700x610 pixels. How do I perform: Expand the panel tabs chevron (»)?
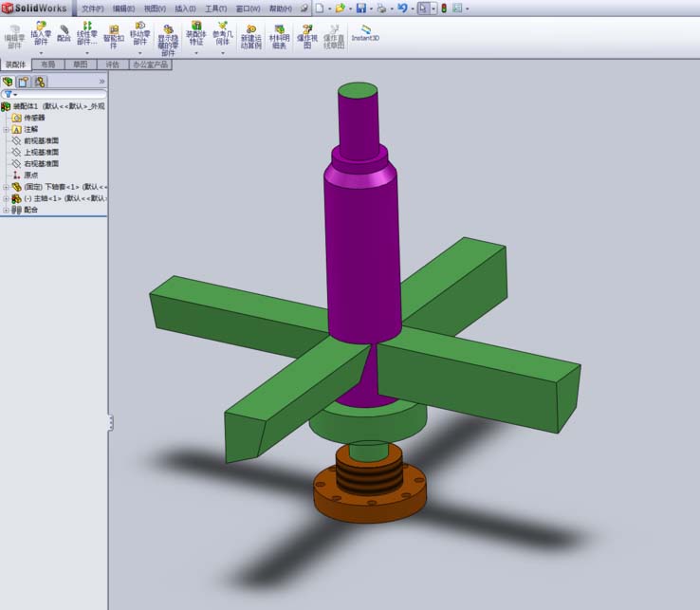pos(101,82)
